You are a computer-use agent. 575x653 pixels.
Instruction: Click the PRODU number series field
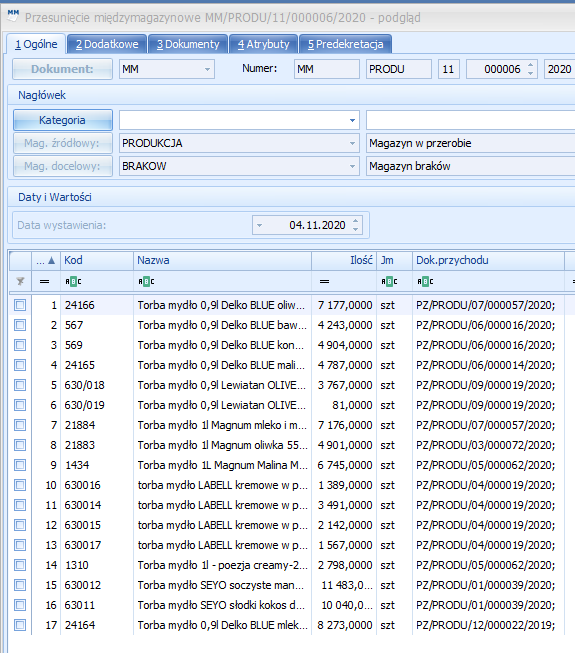pyautogui.click(x=399, y=69)
